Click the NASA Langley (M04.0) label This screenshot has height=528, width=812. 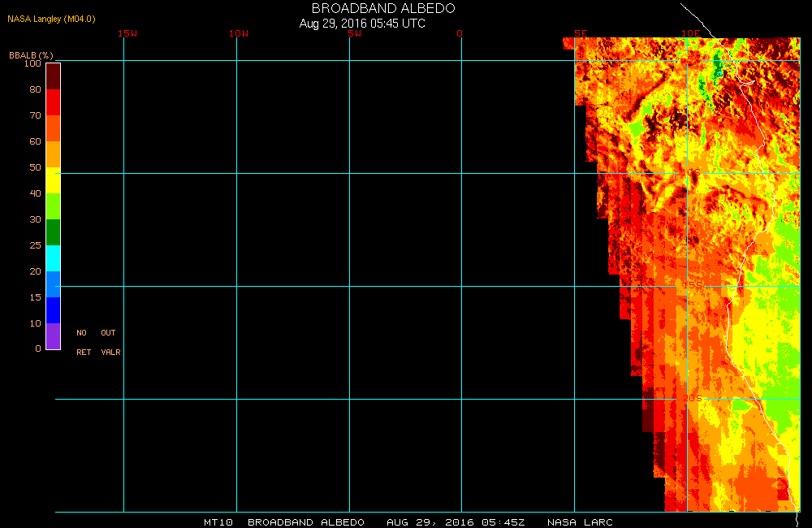click(45, 19)
